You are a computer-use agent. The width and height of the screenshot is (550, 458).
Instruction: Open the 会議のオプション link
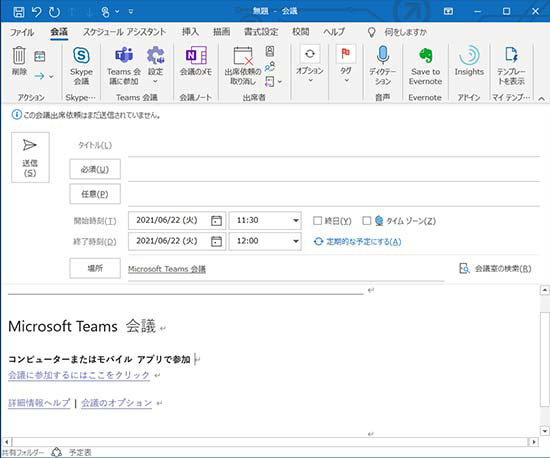coord(116,403)
